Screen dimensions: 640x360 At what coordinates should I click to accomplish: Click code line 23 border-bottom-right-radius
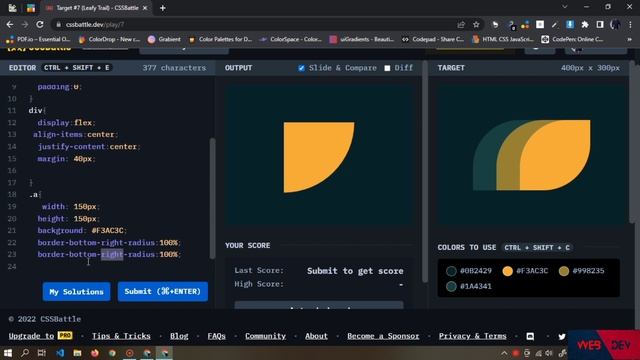pos(109,254)
